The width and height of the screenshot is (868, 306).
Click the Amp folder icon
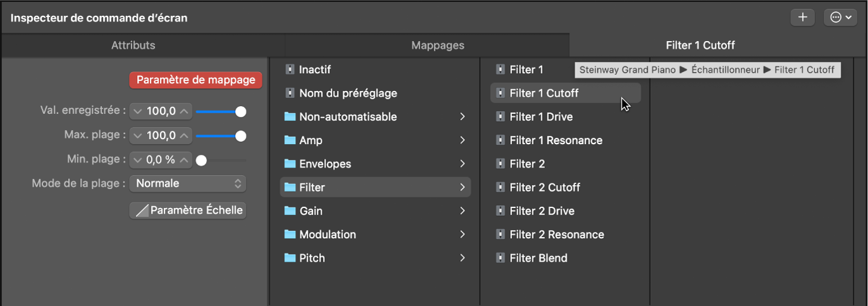290,140
